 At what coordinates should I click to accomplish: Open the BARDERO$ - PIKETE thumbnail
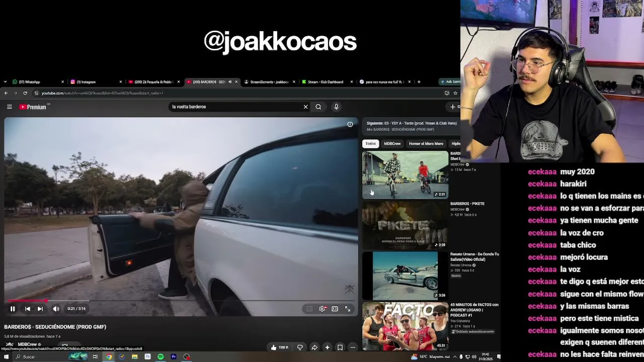[405, 225]
